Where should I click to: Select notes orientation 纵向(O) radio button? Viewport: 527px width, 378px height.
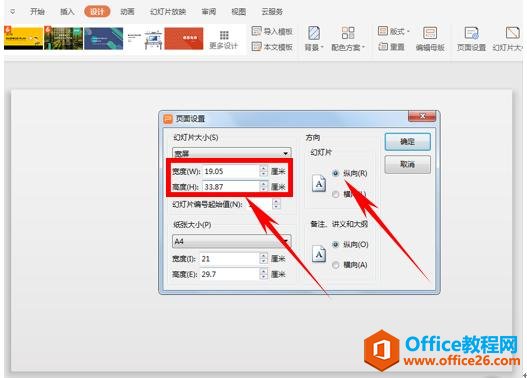(335, 245)
